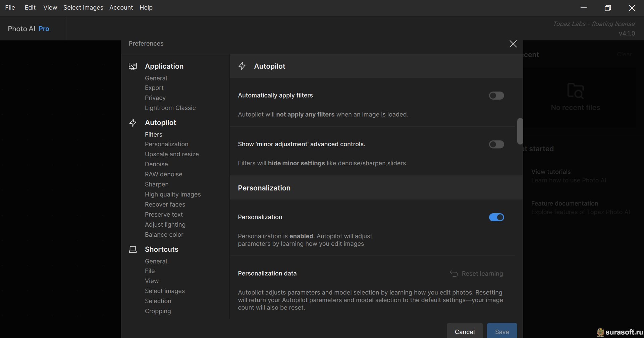Turn on minor adjustment advanced controls

(x=496, y=144)
